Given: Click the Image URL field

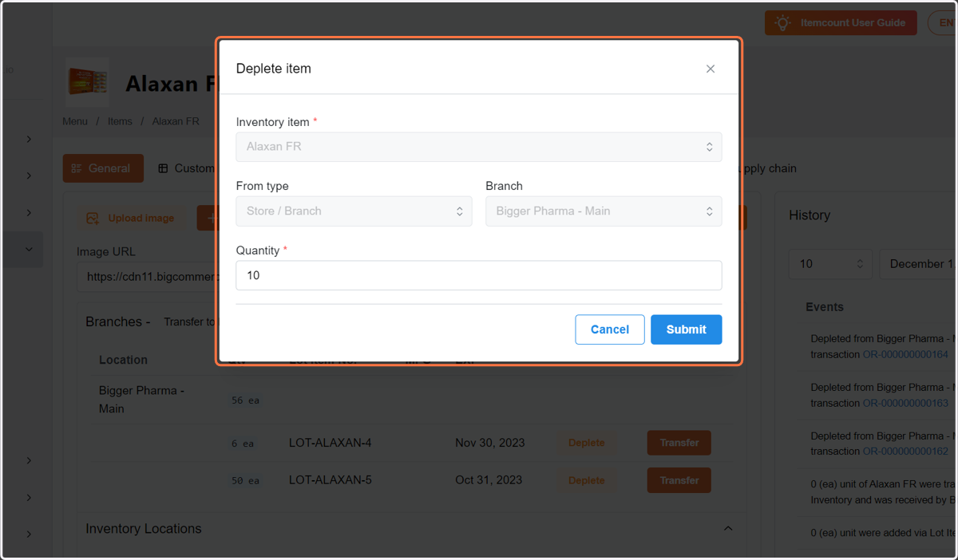Looking at the screenshot, I should (x=147, y=278).
